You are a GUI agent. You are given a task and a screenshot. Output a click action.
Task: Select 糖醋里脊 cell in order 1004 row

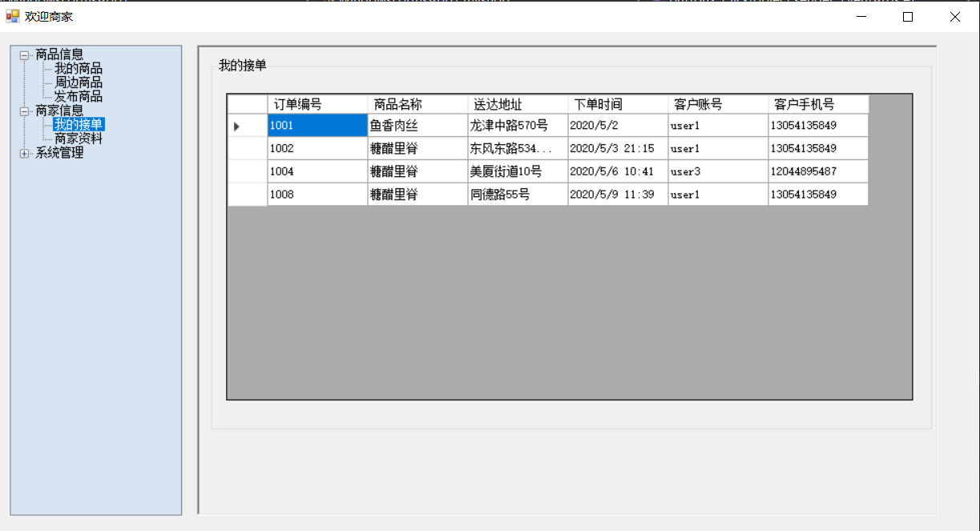(417, 171)
